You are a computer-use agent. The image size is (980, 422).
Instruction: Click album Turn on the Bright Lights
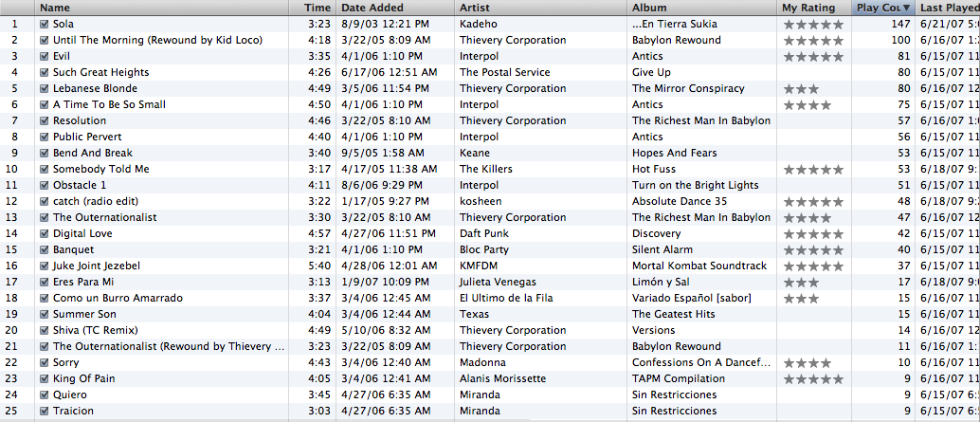click(x=695, y=185)
